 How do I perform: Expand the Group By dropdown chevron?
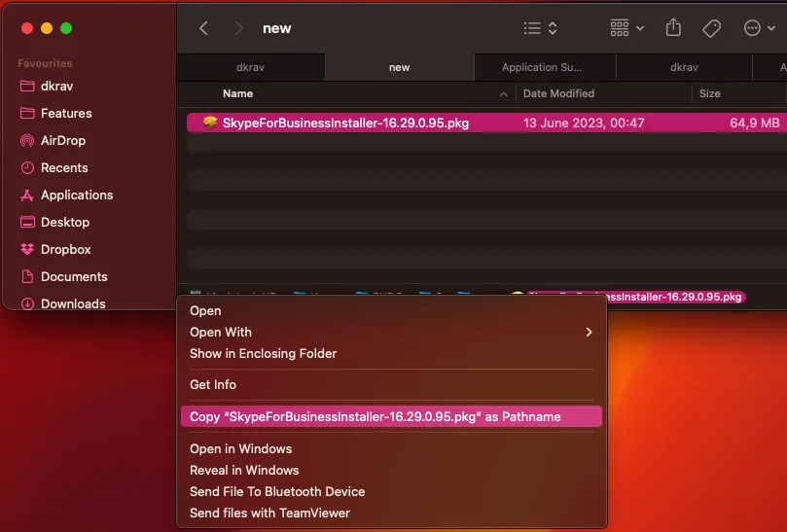coord(640,28)
